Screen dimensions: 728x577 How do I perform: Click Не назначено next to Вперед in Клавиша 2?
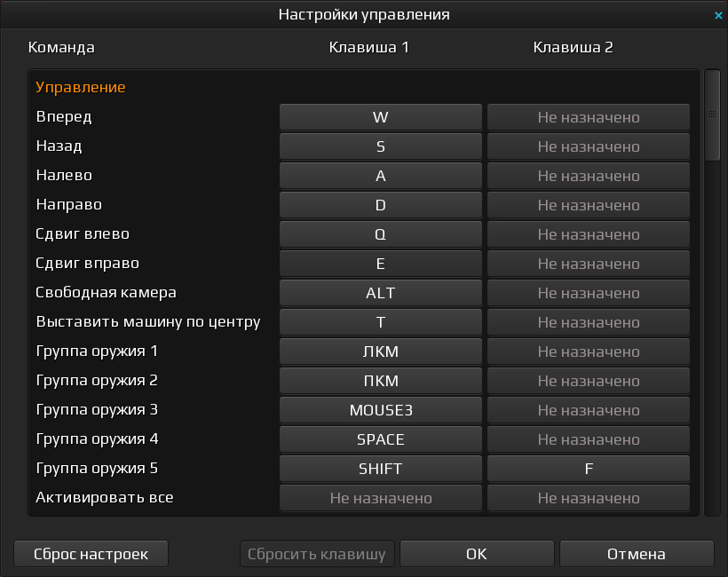pos(589,116)
